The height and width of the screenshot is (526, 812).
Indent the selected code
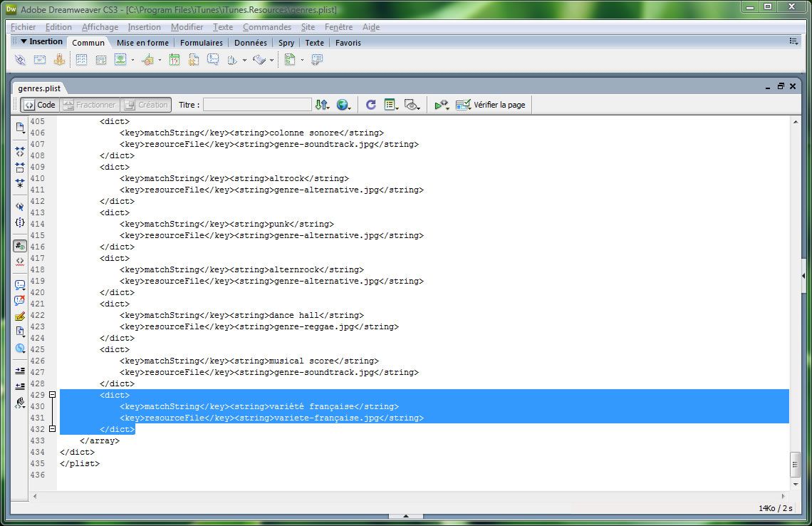point(20,371)
